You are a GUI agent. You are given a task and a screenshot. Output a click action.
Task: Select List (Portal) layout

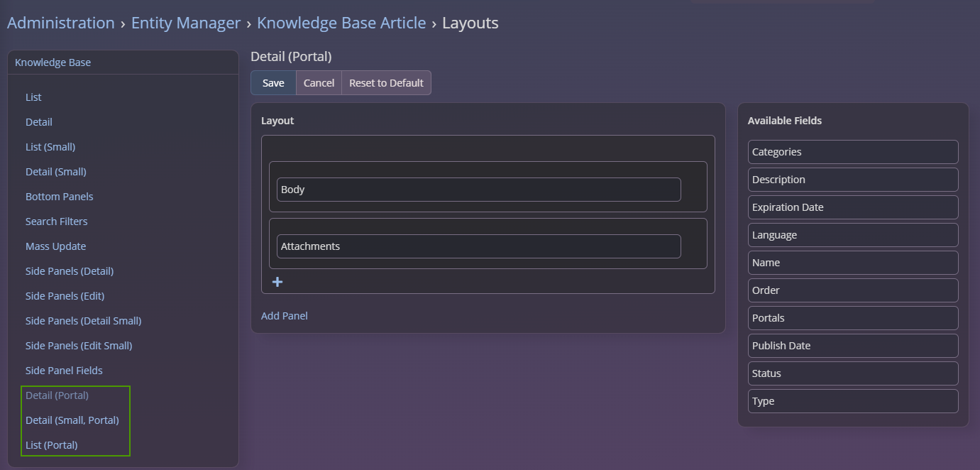(51, 445)
